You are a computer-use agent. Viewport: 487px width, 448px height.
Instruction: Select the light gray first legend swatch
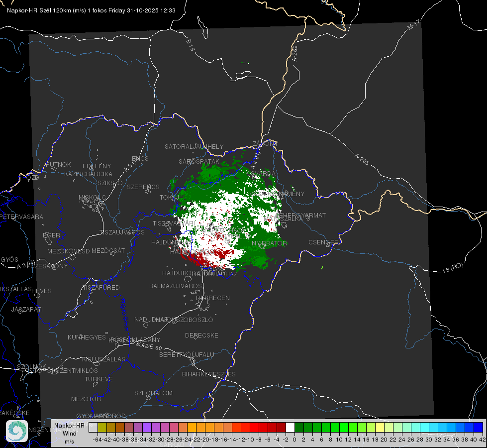click(93, 427)
